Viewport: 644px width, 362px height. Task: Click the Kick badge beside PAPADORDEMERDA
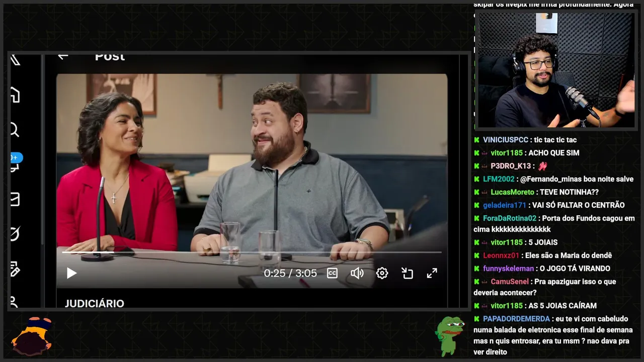tap(476, 319)
